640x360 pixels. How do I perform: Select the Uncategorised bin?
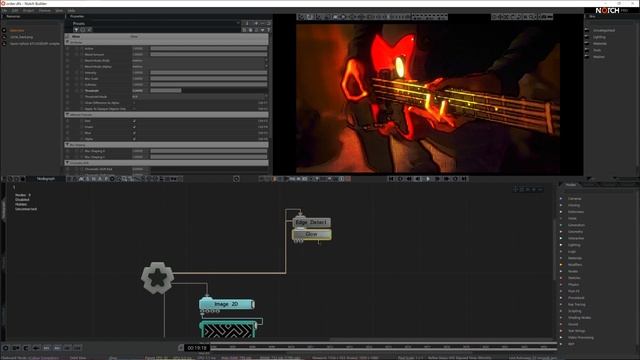(604, 30)
